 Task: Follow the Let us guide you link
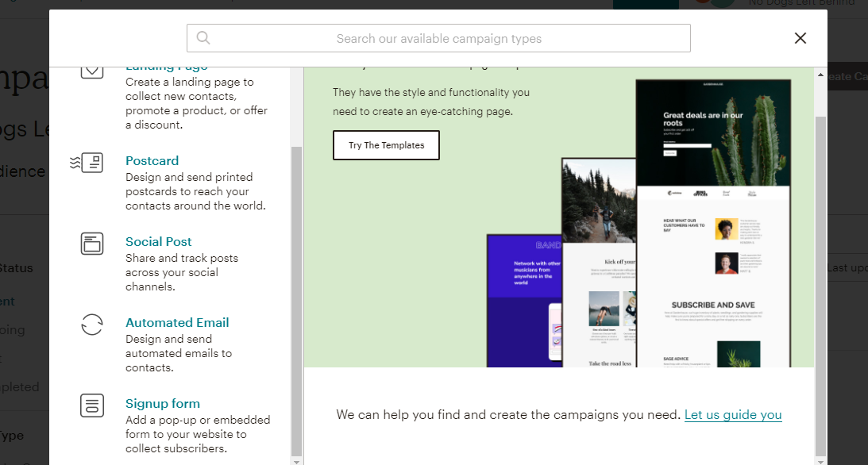[x=733, y=415]
